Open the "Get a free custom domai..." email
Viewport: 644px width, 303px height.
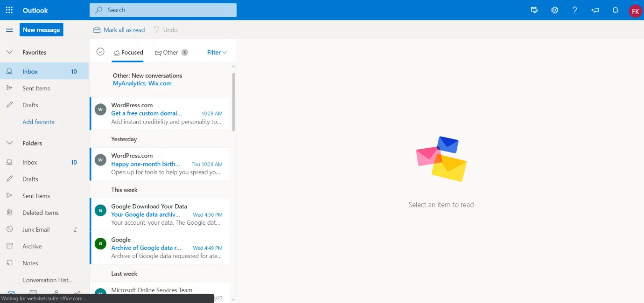pos(160,113)
